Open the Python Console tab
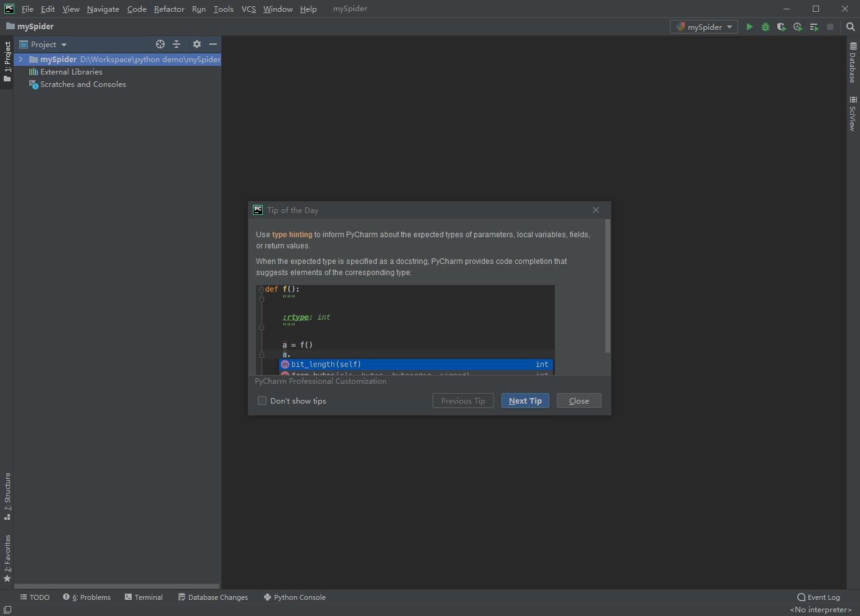The height and width of the screenshot is (616, 860). 295,597
